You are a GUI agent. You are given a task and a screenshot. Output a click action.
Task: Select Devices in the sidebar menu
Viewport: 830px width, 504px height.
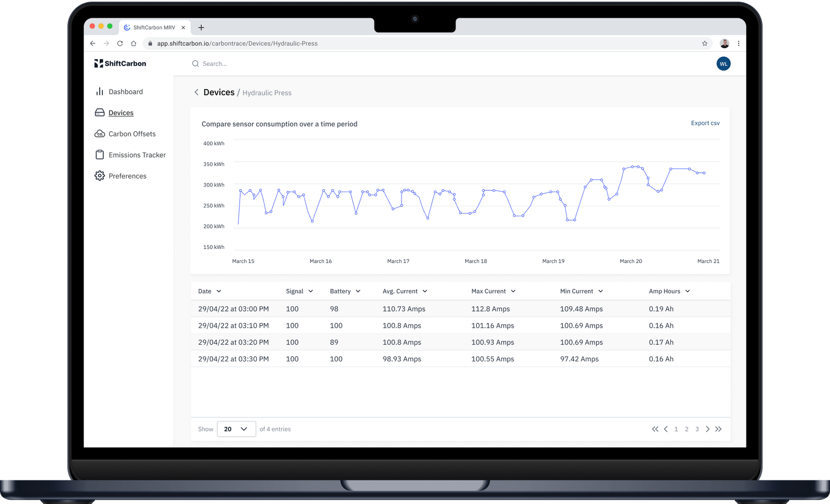[x=121, y=113]
